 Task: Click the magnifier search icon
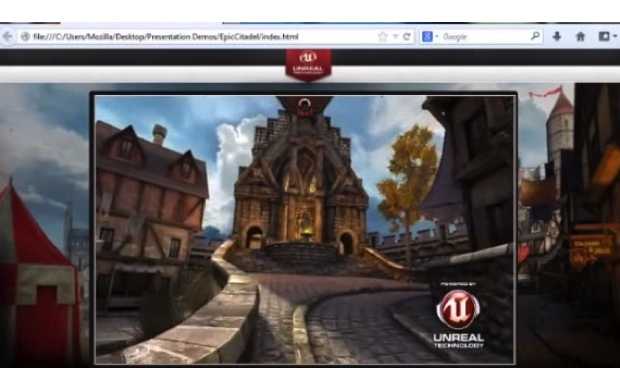click(535, 36)
